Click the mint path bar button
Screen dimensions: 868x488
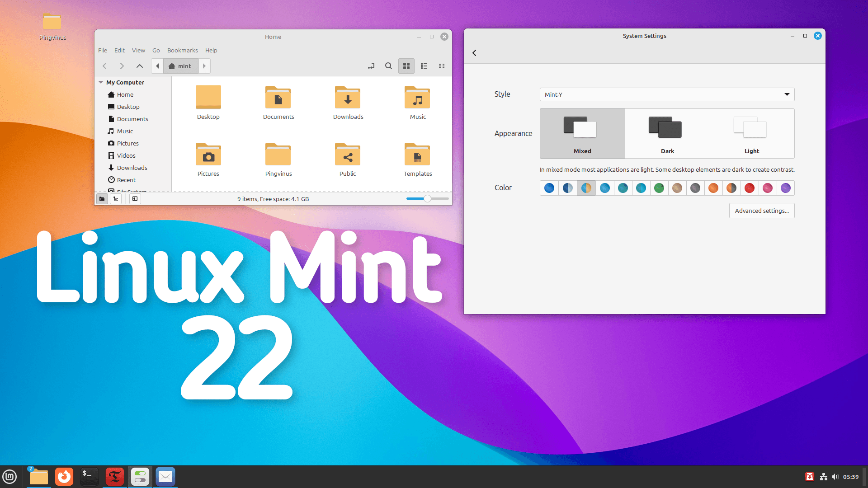180,66
